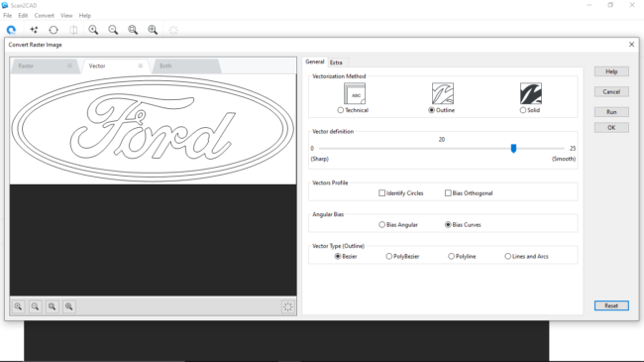This screenshot has height=362, width=644.
Task: Click the Ford logo vector preview
Action: pos(153,129)
